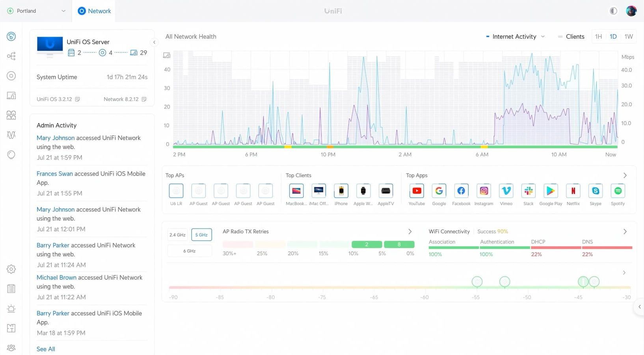Click Michael Brown admin link
This screenshot has width=644, height=355.
pyautogui.click(x=57, y=278)
